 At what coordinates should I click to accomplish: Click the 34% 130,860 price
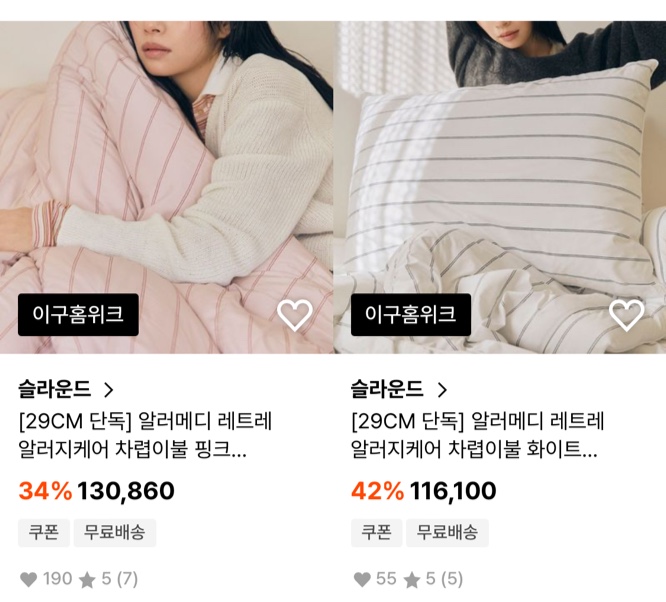point(96,491)
